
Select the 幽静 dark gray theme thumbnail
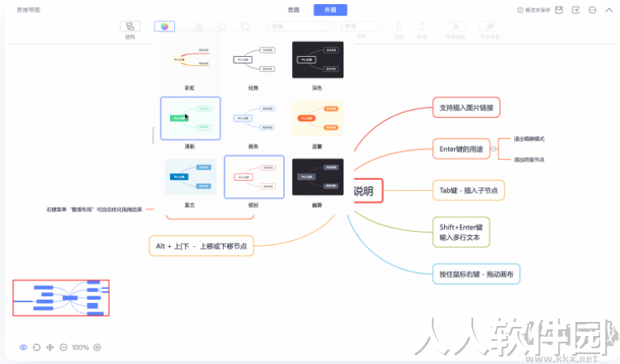pyautogui.click(x=318, y=177)
